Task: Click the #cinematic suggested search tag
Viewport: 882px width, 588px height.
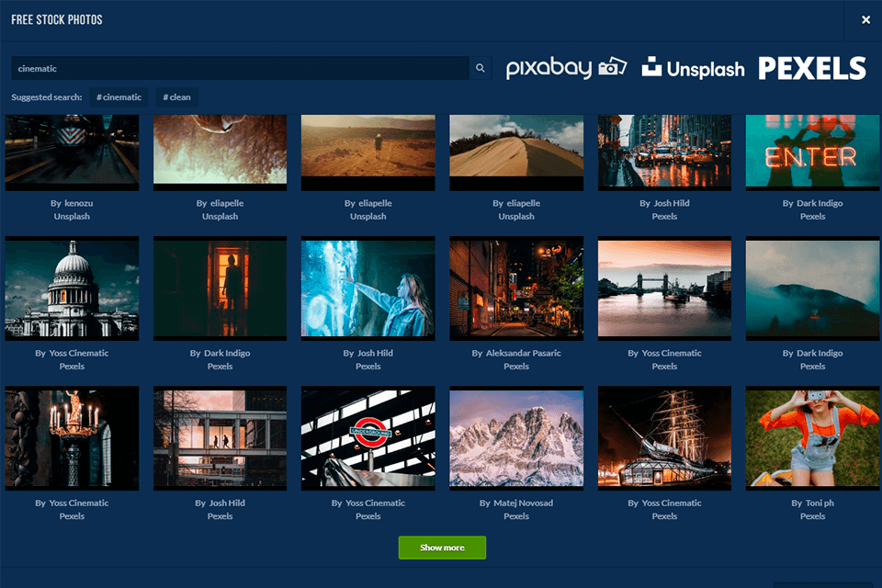Action: click(x=119, y=96)
